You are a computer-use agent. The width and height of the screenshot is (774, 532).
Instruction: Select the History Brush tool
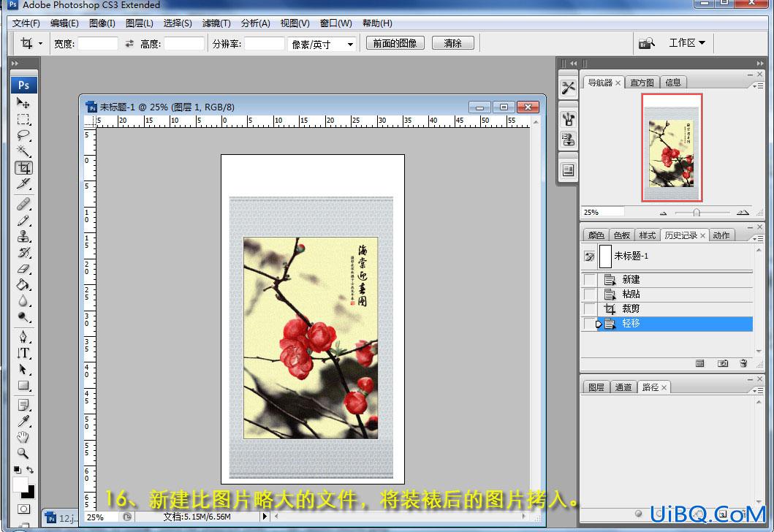[23, 253]
